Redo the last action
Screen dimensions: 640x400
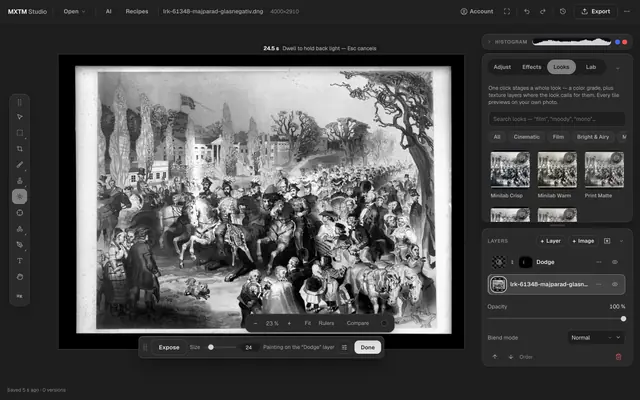pyautogui.click(x=543, y=11)
